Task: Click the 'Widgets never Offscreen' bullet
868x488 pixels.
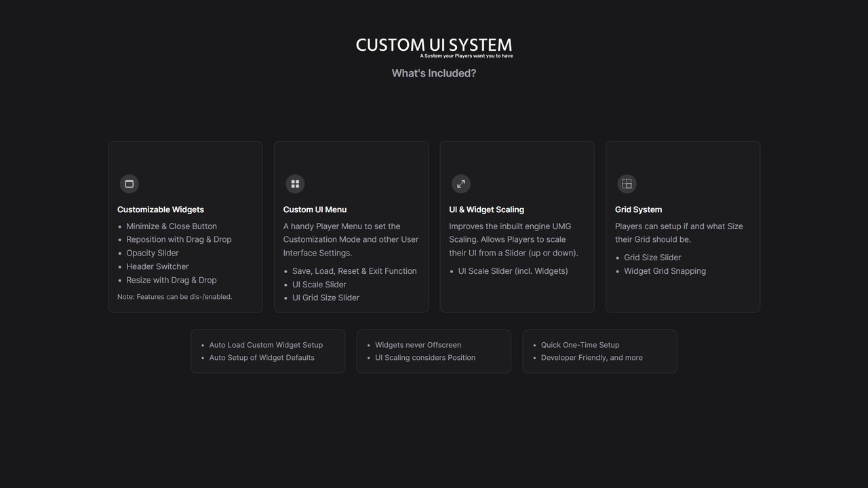Action: (x=418, y=345)
